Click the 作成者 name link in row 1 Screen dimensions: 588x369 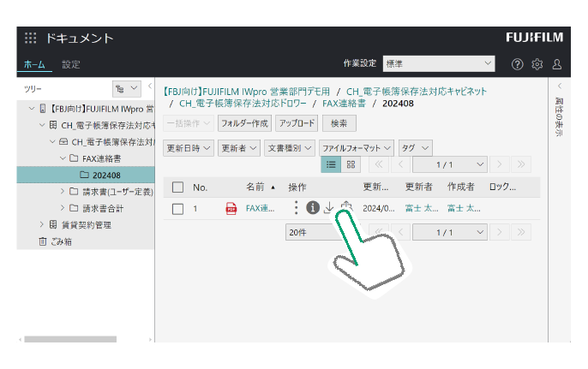click(x=464, y=208)
